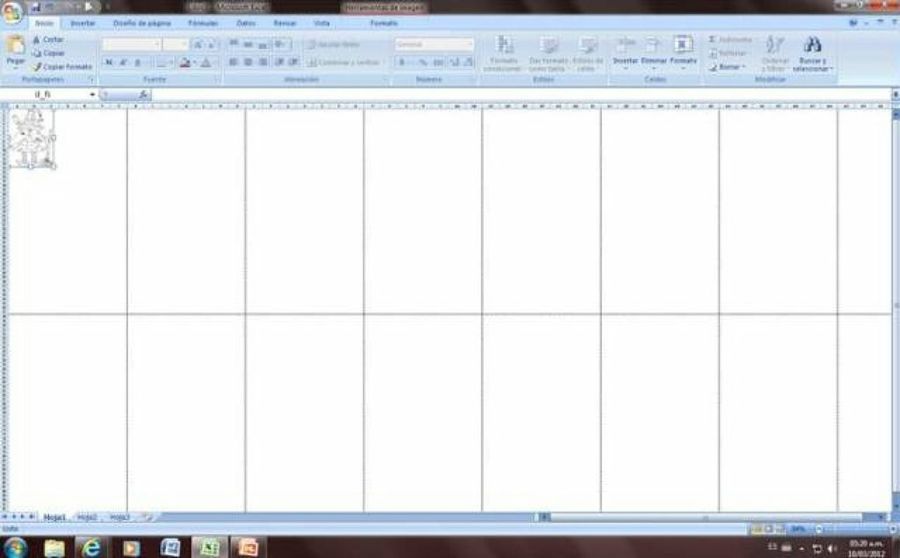
Task: Open the font name combo box
Action: [x=131, y=44]
